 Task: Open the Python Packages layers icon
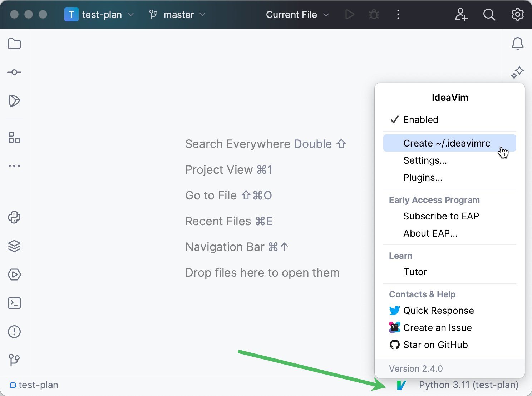tap(14, 246)
